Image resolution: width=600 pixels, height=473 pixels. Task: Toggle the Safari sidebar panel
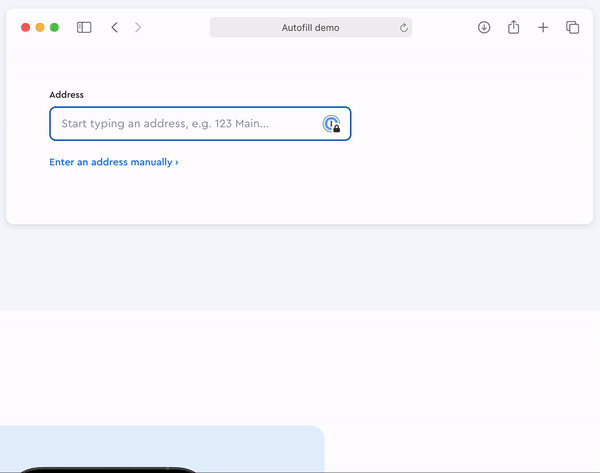click(x=84, y=28)
